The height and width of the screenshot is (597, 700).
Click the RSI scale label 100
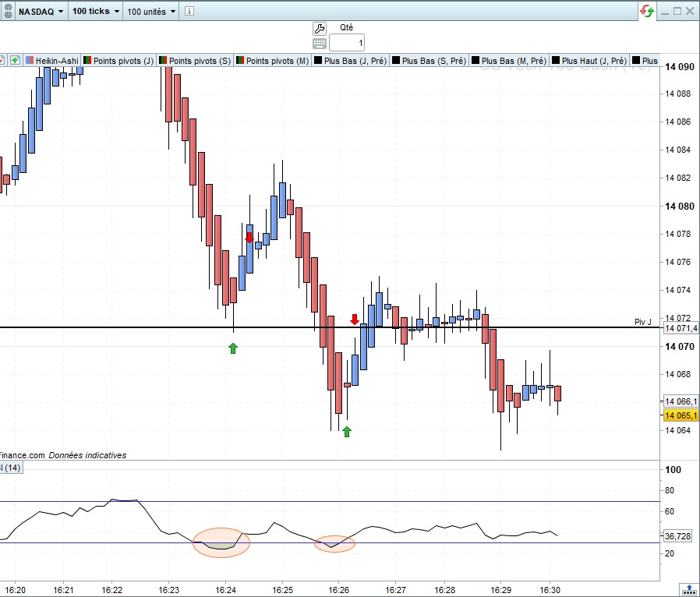point(673,469)
